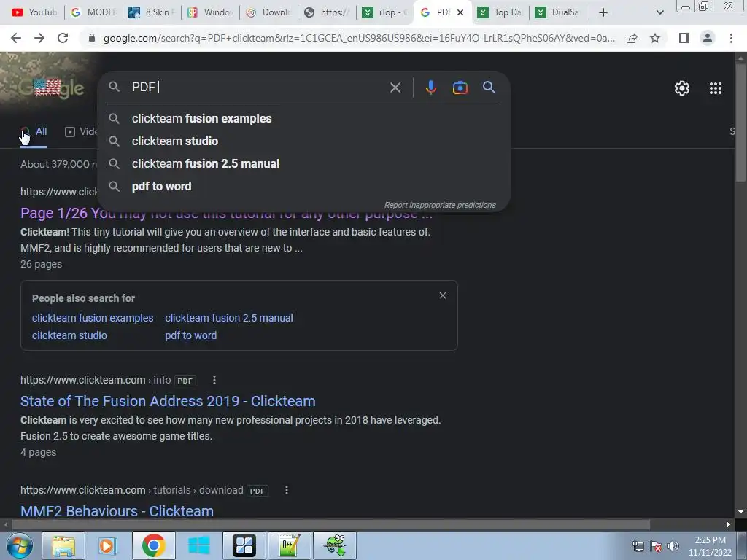
Task: Open a new browser tab
Action: pyautogui.click(x=603, y=12)
